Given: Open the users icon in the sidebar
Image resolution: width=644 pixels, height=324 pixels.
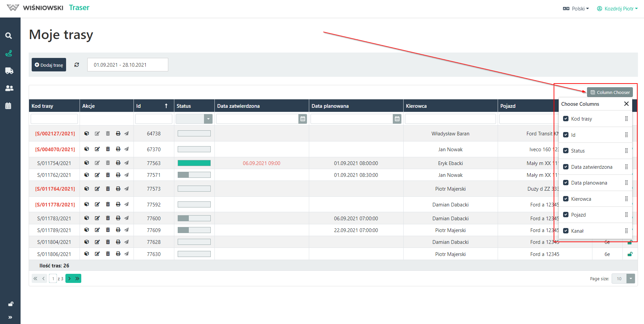Looking at the screenshot, I should tap(9, 88).
